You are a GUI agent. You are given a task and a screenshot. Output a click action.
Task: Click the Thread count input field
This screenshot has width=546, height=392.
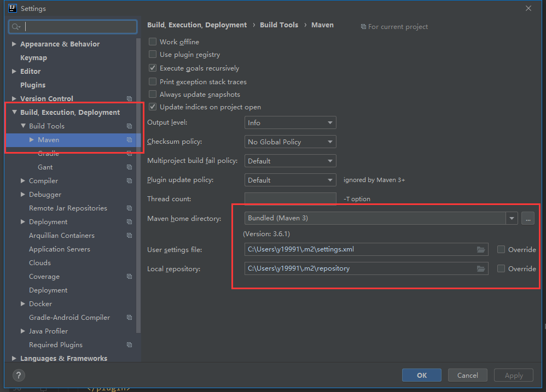pos(291,199)
